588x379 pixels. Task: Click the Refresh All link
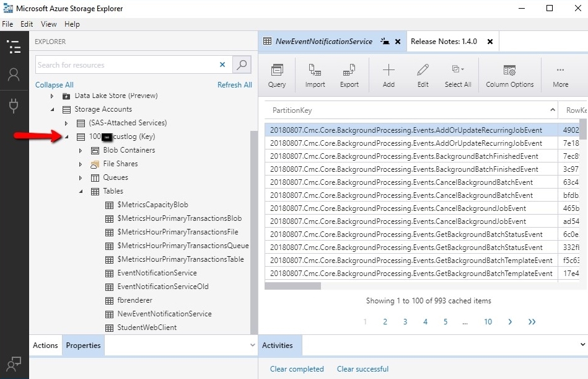pyautogui.click(x=234, y=84)
